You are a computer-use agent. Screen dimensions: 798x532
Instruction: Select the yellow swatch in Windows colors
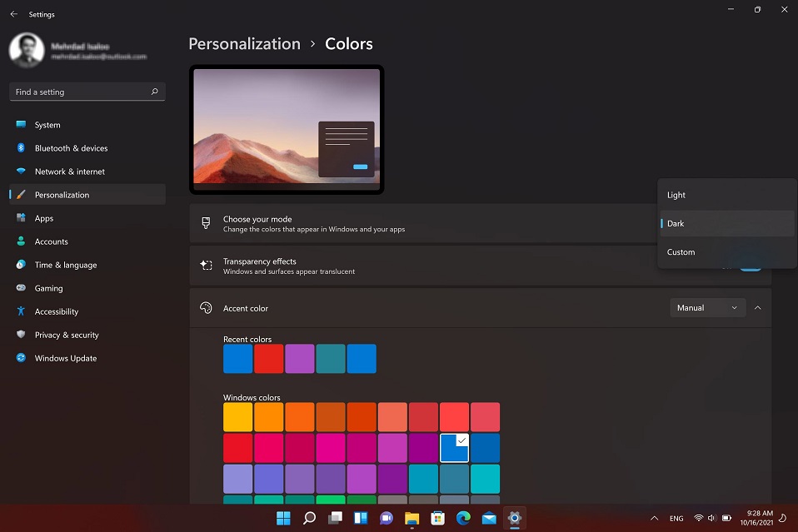point(237,417)
